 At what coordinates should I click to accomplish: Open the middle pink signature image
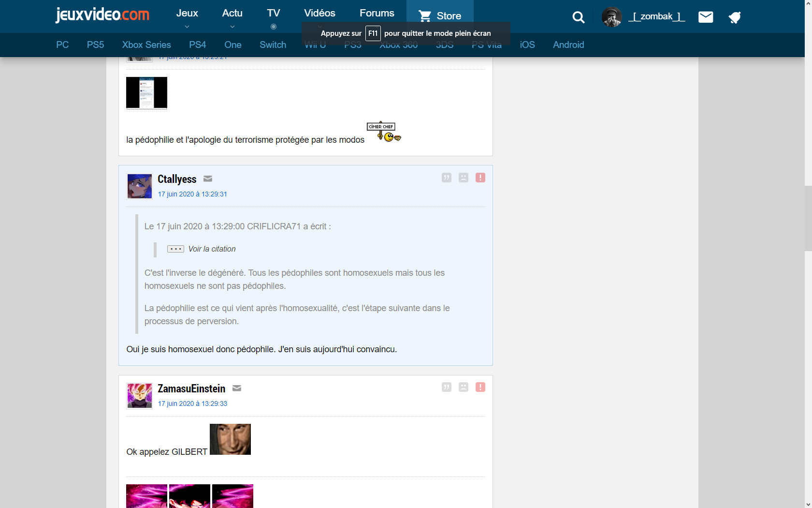pyautogui.click(x=189, y=496)
